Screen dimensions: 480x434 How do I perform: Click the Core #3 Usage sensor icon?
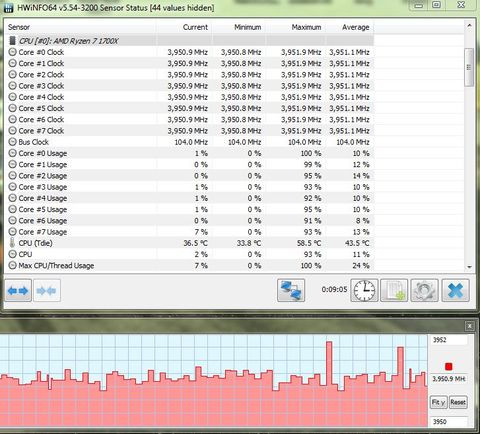click(x=12, y=187)
